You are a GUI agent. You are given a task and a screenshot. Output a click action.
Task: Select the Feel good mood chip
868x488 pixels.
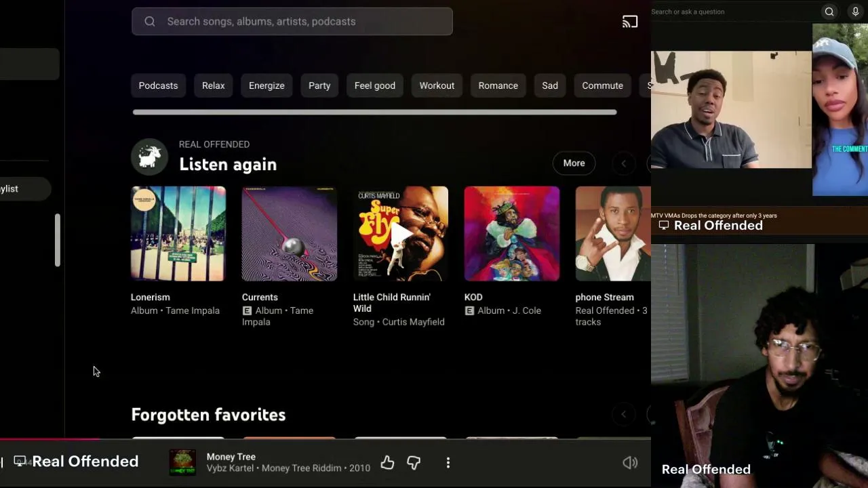point(375,85)
